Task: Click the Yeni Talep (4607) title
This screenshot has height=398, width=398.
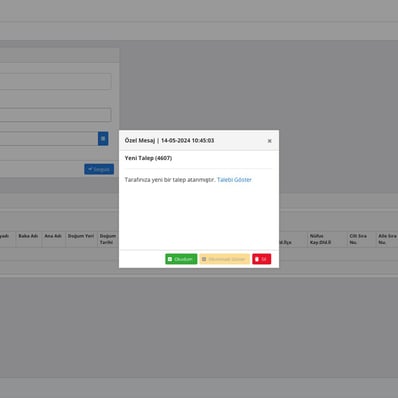Action: click(148, 158)
